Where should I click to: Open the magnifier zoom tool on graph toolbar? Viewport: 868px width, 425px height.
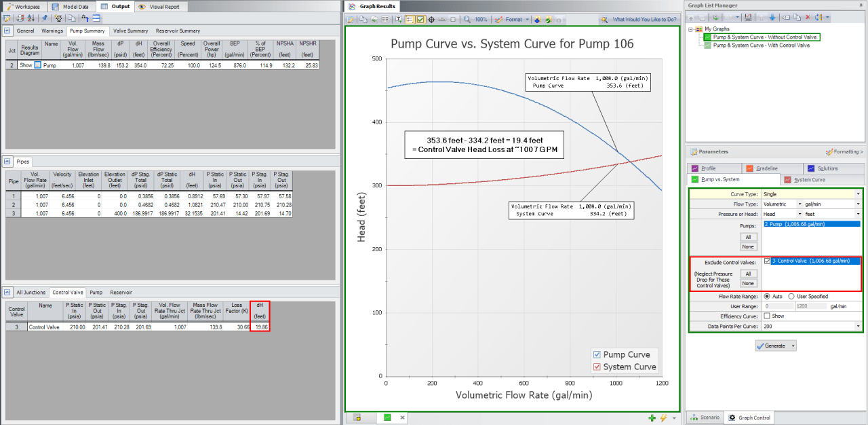pyautogui.click(x=467, y=20)
